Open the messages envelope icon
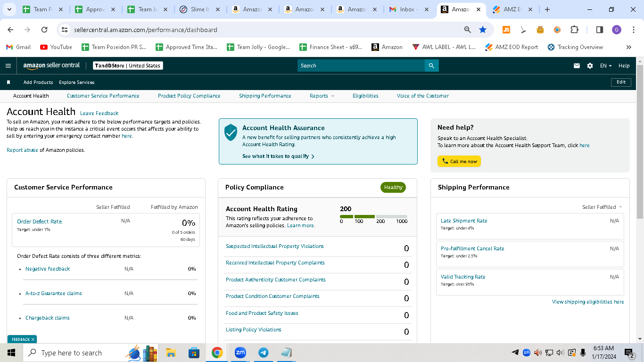This screenshot has height=362, width=644. pos(577,66)
